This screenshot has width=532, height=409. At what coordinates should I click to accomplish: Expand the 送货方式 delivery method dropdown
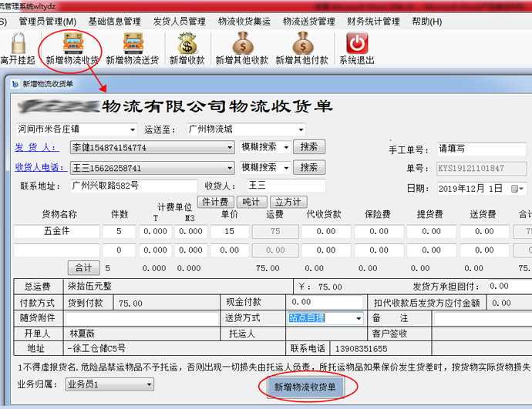click(358, 318)
